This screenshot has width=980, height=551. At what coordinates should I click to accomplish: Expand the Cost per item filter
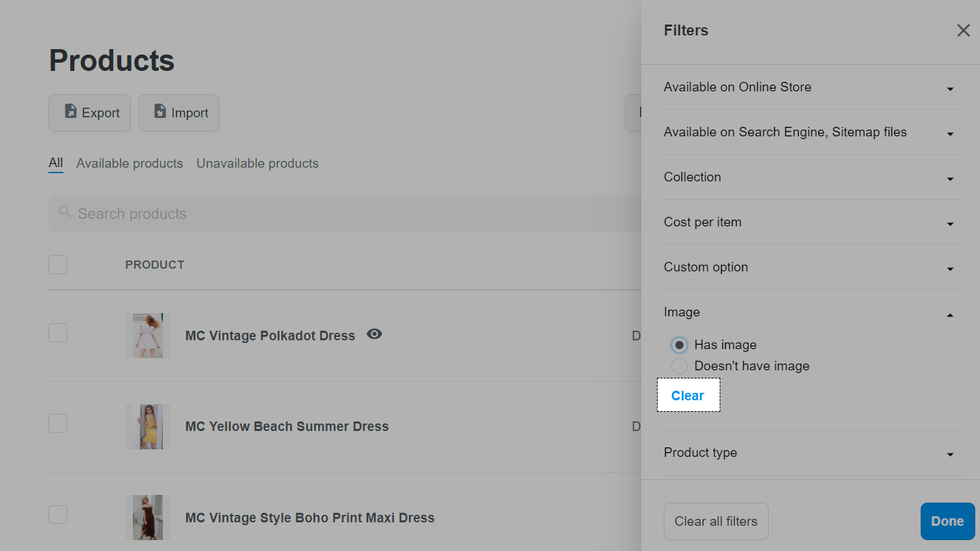(x=812, y=222)
